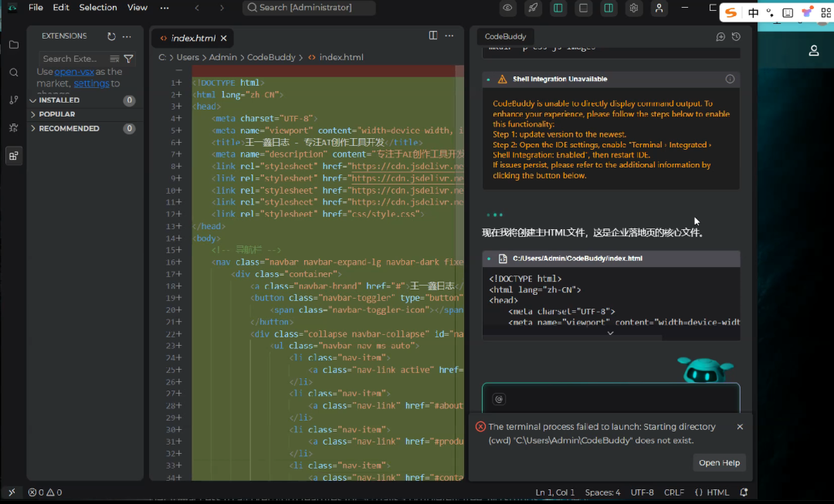Viewport: 834px width, 504px height.
Task: Open the Run and Debug icon
Action: [14, 127]
